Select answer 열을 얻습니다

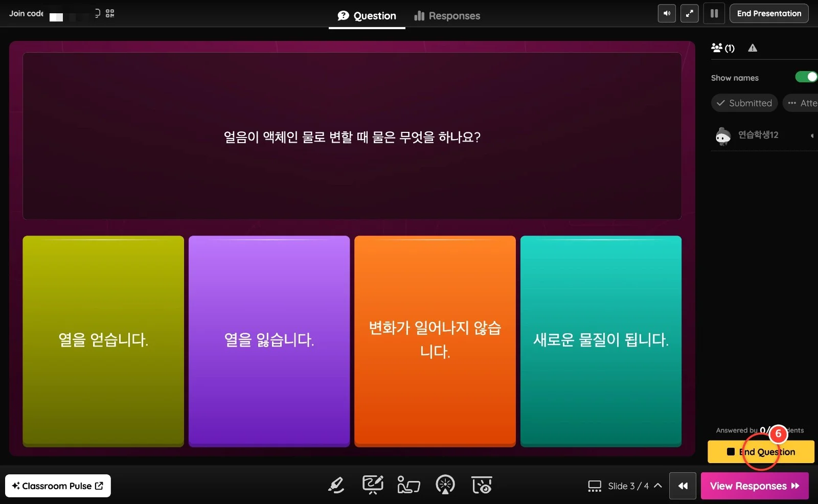click(103, 341)
